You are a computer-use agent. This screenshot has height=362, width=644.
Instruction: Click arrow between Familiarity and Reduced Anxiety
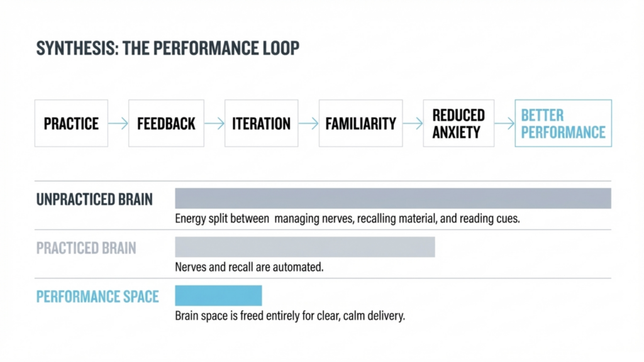point(413,123)
